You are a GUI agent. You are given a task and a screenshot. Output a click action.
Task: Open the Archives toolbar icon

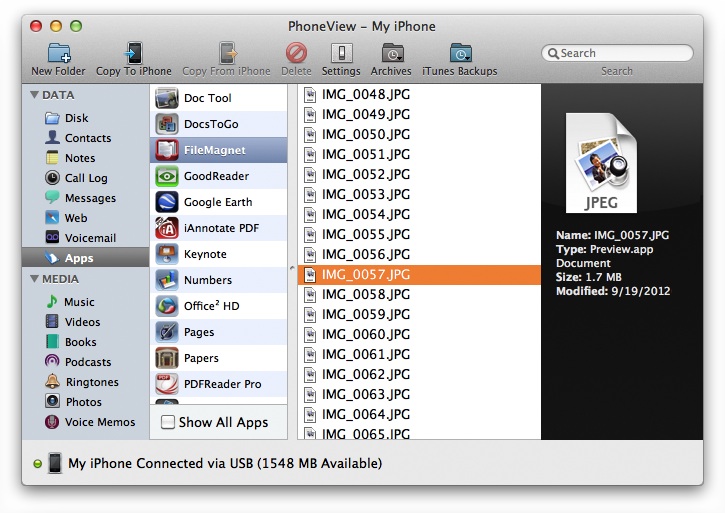point(391,53)
